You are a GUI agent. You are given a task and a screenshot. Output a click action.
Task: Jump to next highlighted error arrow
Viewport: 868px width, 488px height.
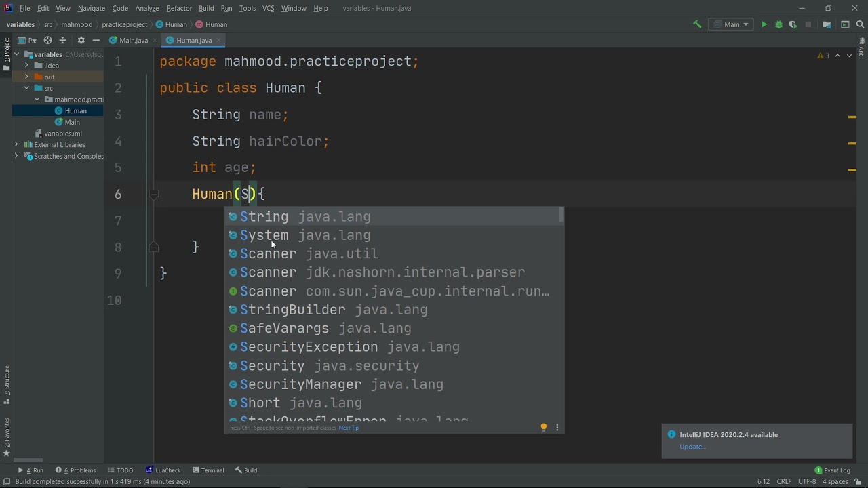click(849, 56)
